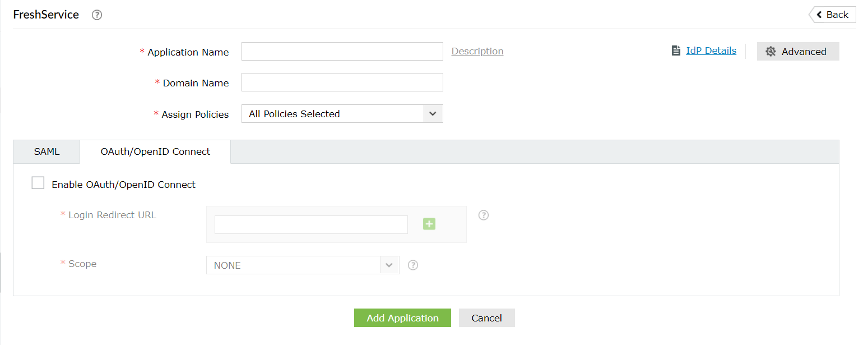868x345 pixels.
Task: Open the IdP Details link
Action: 711,50
